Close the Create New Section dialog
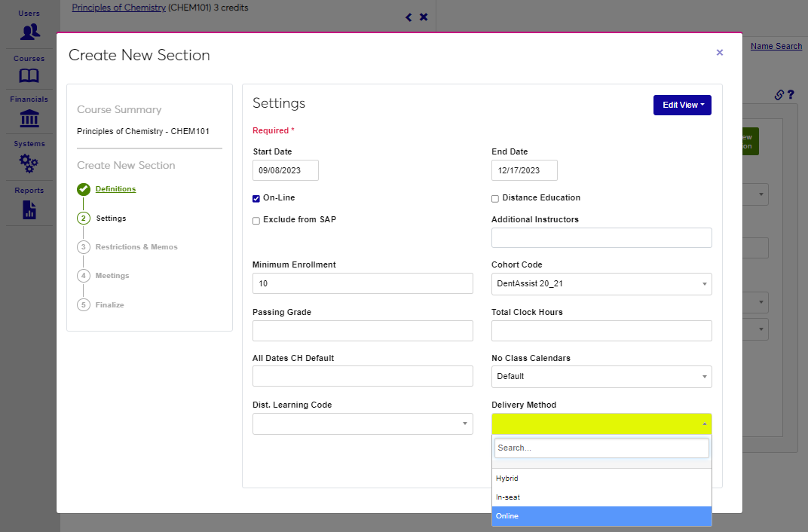 pyautogui.click(x=719, y=53)
